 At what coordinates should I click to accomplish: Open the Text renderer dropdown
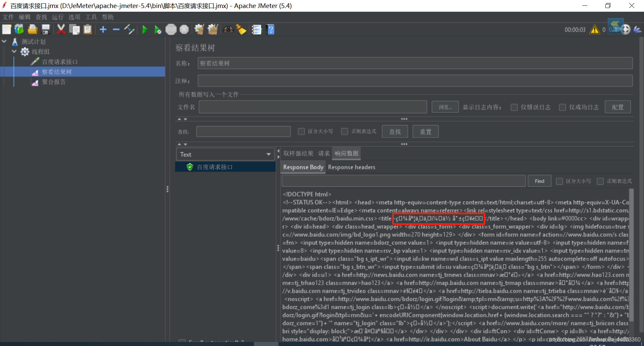click(x=225, y=154)
